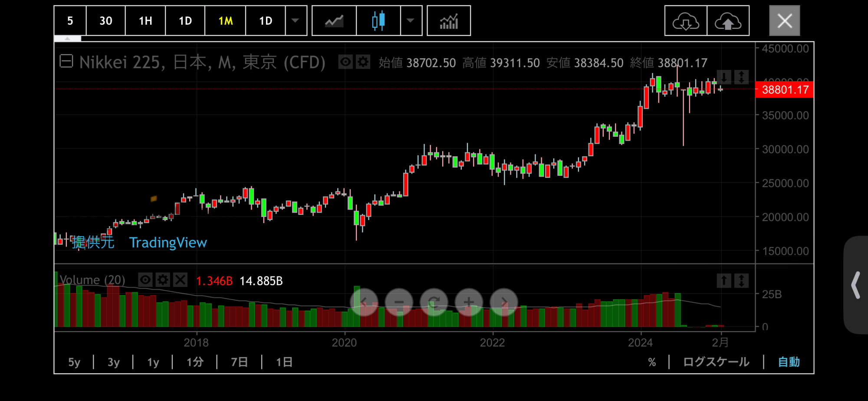Hide the Nikkei 225 series using eye icon

[x=345, y=62]
